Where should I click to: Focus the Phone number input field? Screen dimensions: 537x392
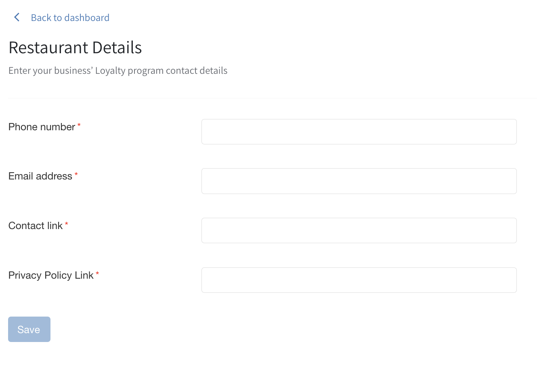pyautogui.click(x=359, y=131)
